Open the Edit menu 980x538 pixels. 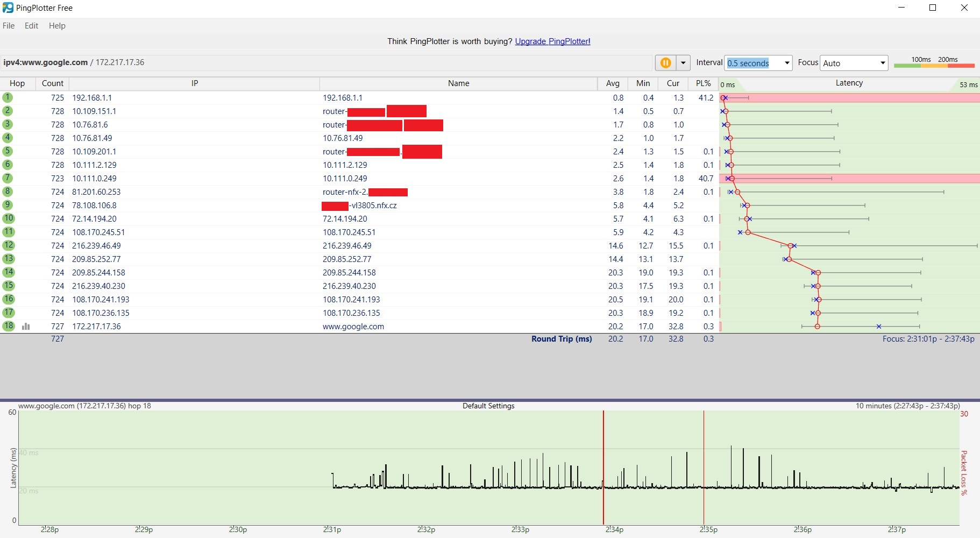[31, 26]
